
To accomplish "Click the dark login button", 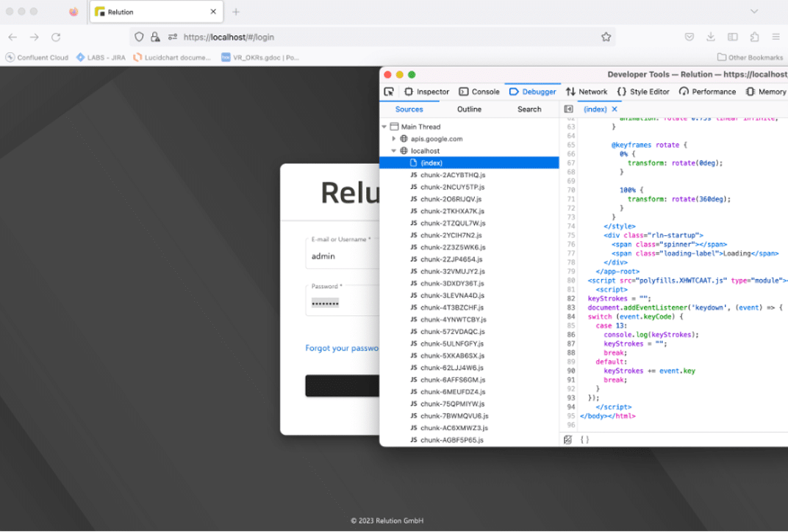I will tap(343, 386).
